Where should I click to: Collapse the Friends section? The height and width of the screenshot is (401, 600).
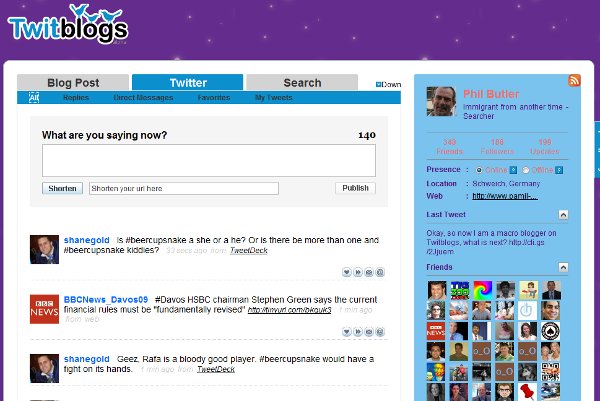(x=563, y=267)
